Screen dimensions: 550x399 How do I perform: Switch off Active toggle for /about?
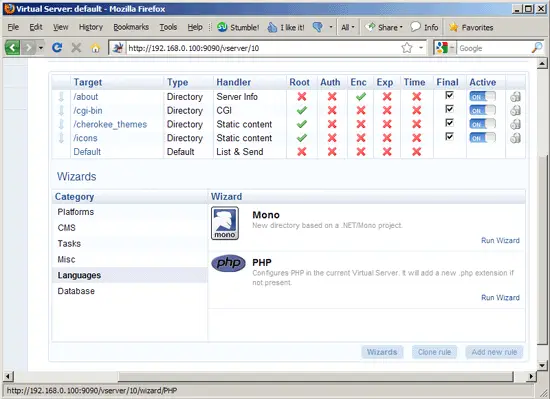[x=482, y=97]
